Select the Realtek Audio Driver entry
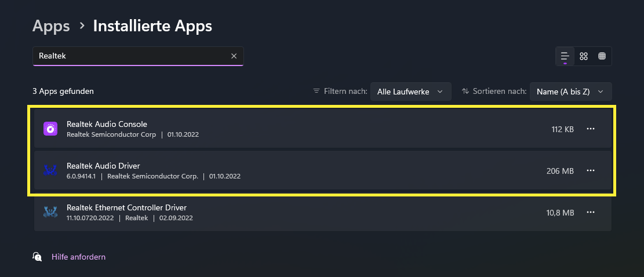The height and width of the screenshot is (277, 644). tap(290, 170)
